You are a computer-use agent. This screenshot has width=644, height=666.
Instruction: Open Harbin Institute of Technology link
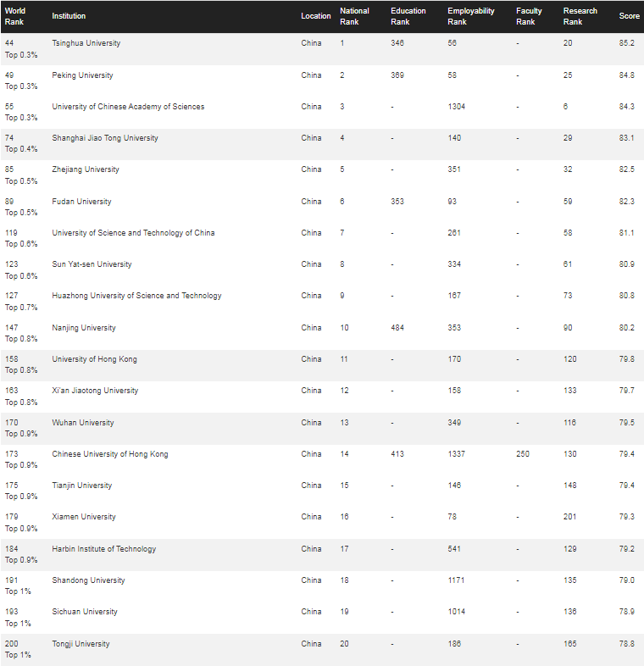(104, 549)
